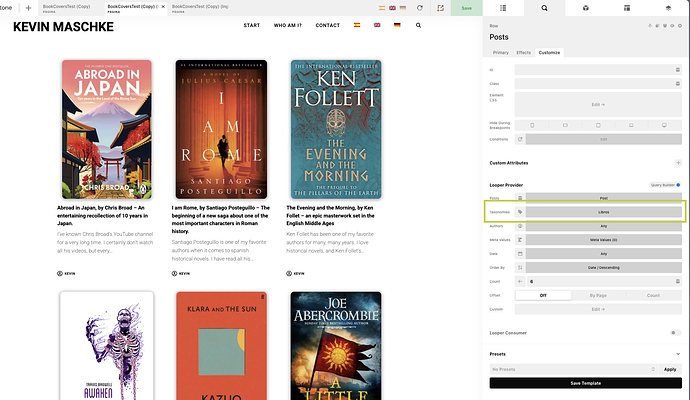Switch to the Primary tab
The height and width of the screenshot is (400, 690).
(500, 52)
